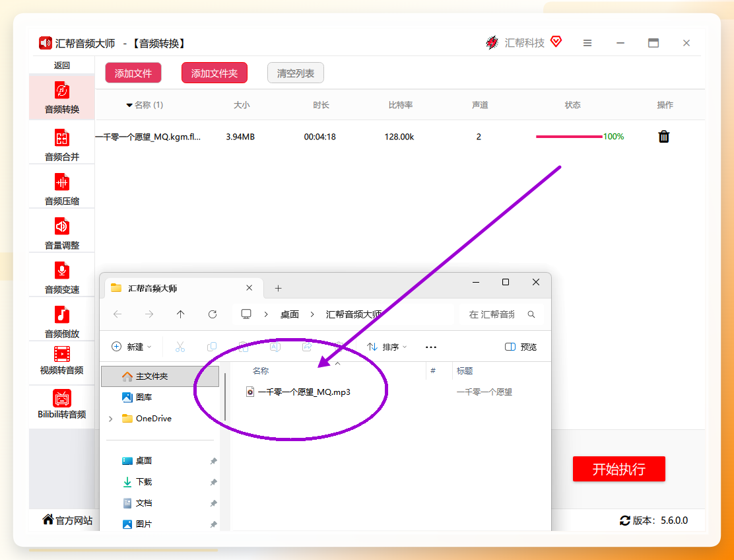This screenshot has width=734, height=560.
Task: Click the 标题 column header in Explorer
Action: click(465, 371)
